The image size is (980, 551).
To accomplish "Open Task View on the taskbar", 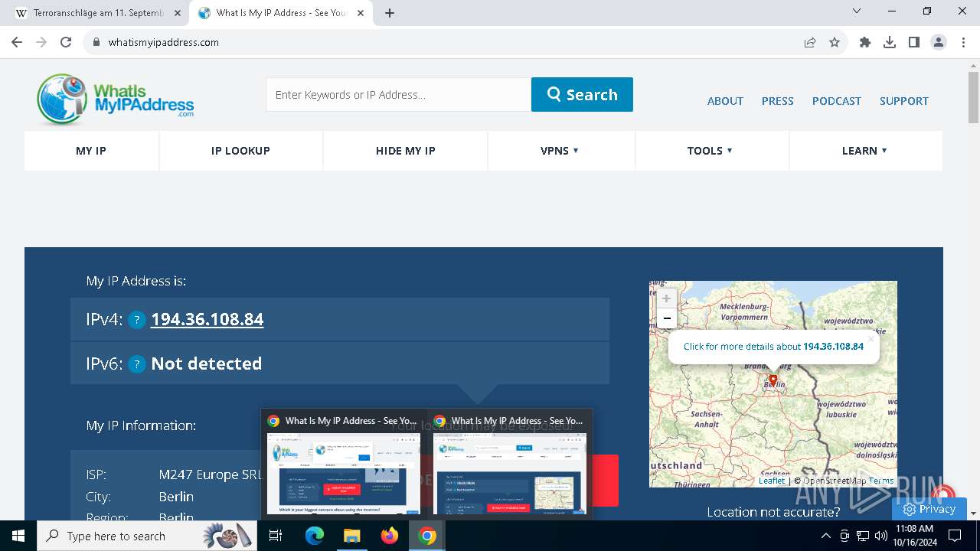I will click(276, 536).
